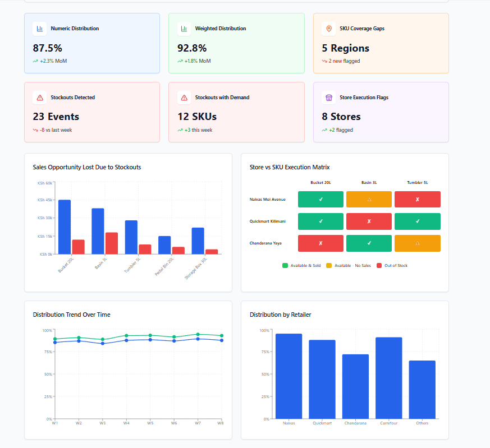Screen dimensions: 490x448
Task: Select the Naivas Moi Avenue Tumbler 5L red cell
Action: click(418, 199)
